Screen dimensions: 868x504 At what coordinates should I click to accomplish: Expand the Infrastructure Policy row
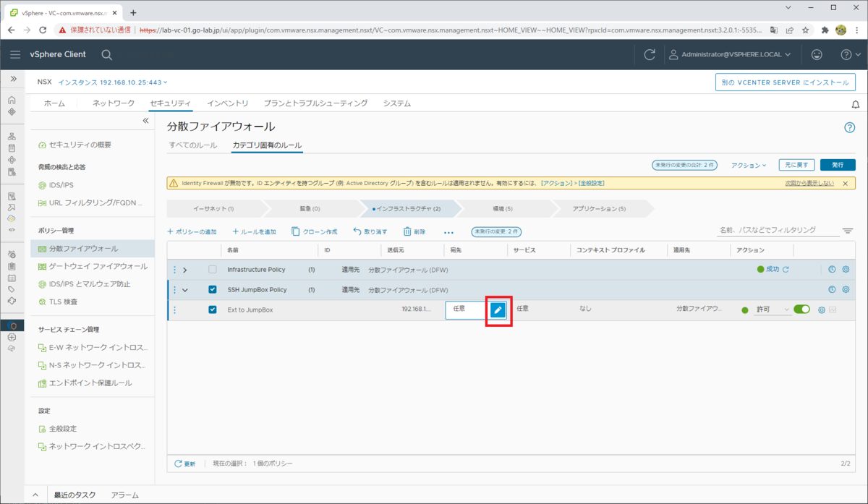185,270
